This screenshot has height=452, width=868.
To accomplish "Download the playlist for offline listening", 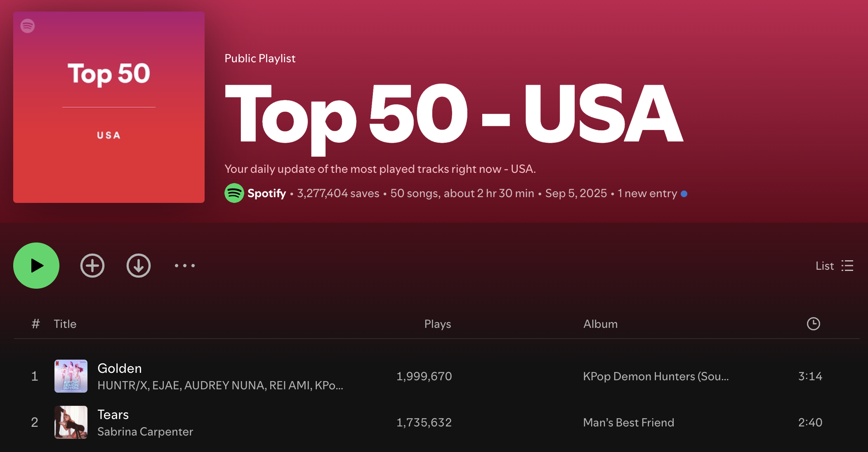I will point(139,266).
